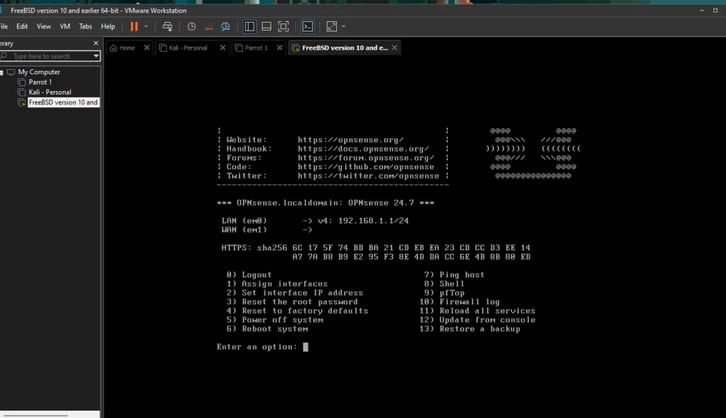Click the My Computer monitor icon

point(11,72)
